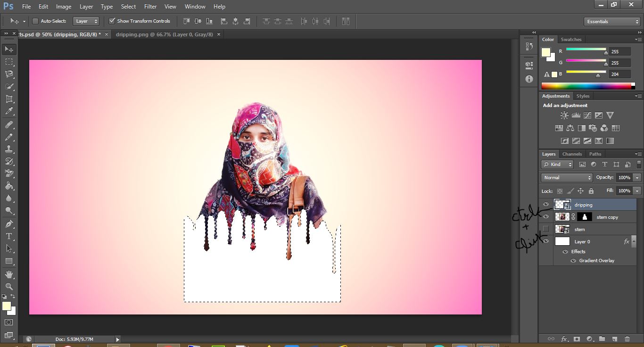Select the Eyedropper tool
Image resolution: width=644 pixels, height=347 pixels.
click(x=8, y=111)
